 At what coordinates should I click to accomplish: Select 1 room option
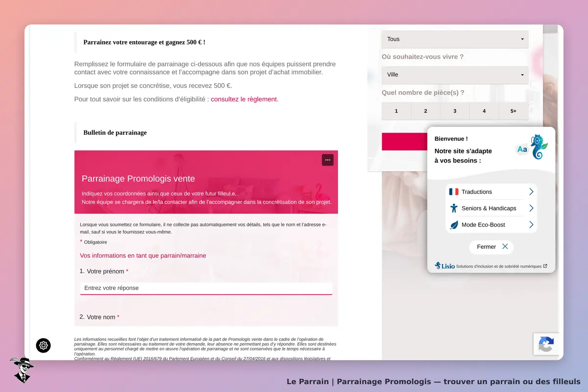[396, 111]
